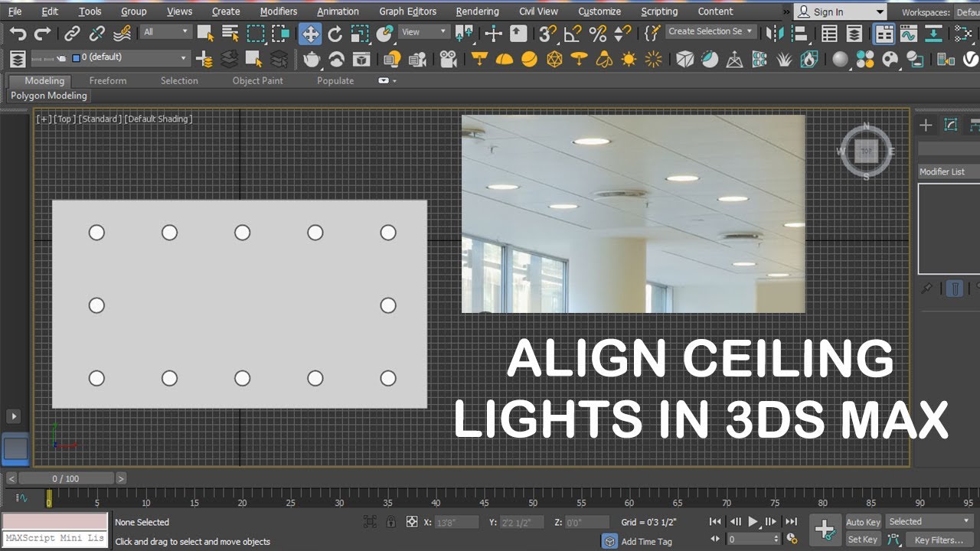
Task: Choose the Select Object tool
Action: (205, 33)
